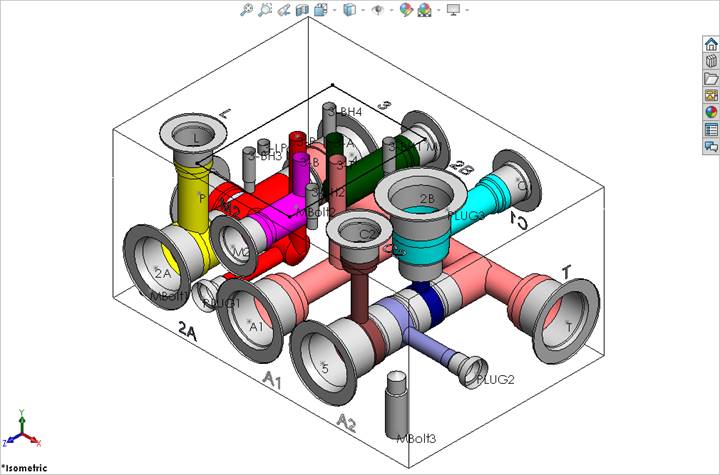
Task: Activate the Previous View icon
Action: [284, 10]
